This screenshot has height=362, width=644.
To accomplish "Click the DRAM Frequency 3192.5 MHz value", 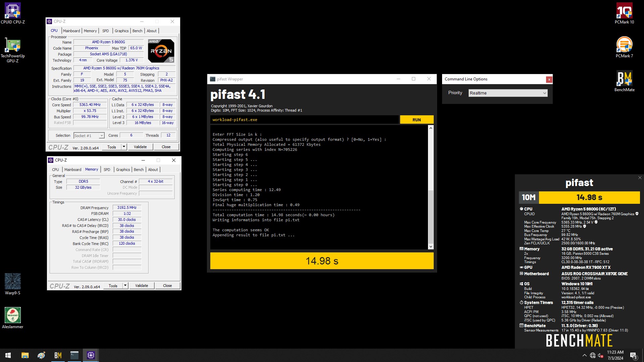I will tap(127, 208).
